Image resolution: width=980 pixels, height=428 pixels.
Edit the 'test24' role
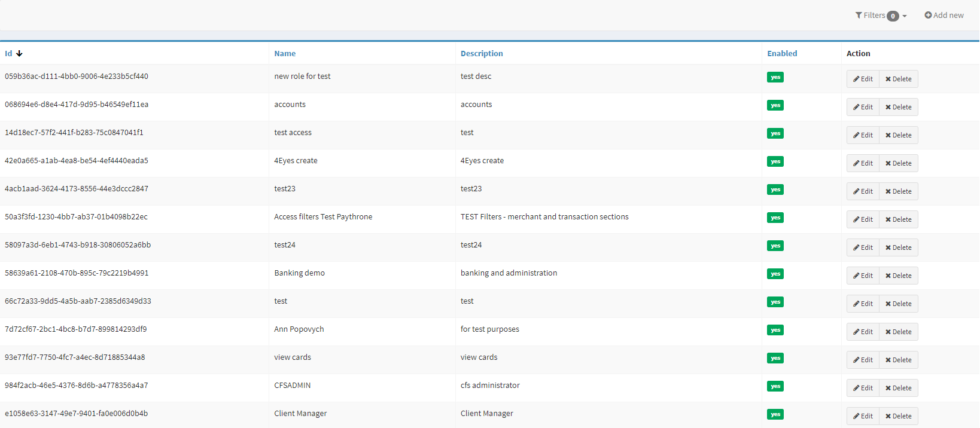863,247
